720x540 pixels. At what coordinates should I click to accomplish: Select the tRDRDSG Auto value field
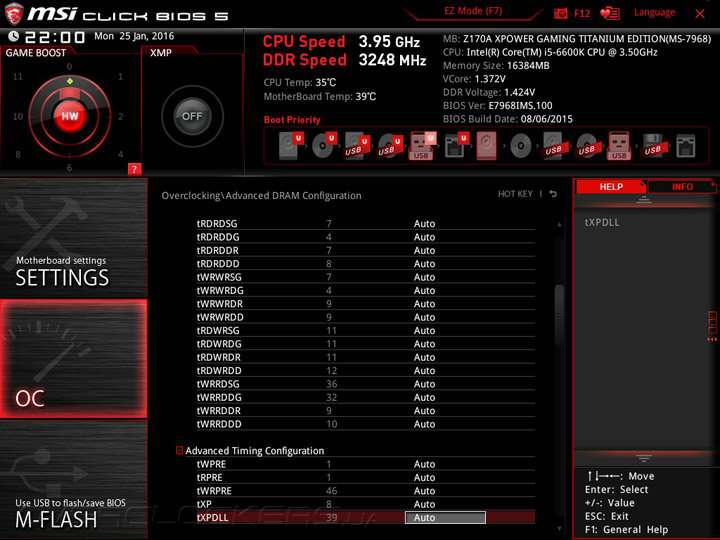click(424, 224)
